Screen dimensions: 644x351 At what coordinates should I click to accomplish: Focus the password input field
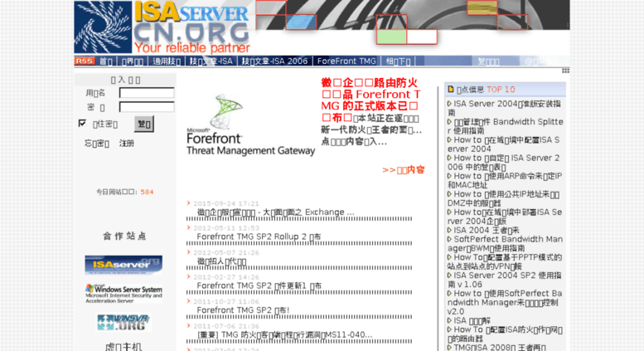pos(147,107)
